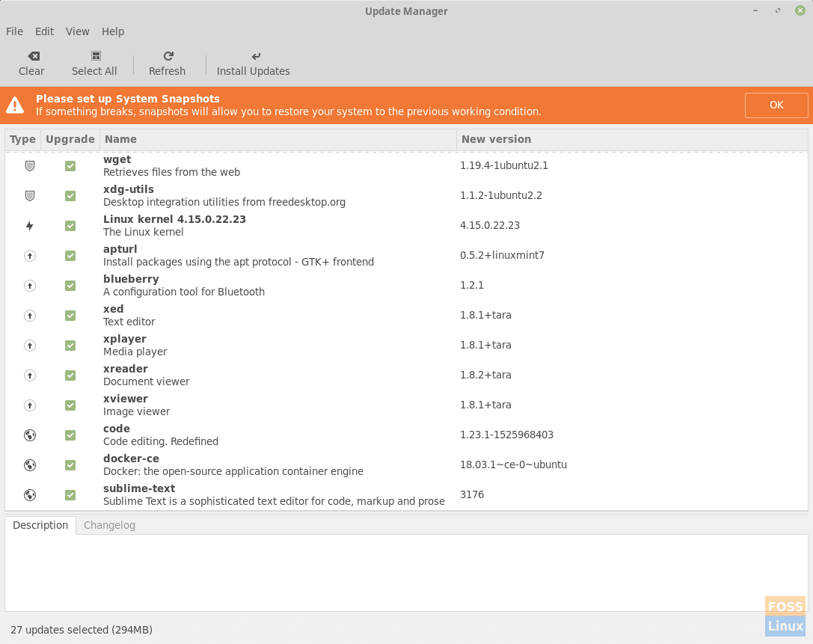Sort the list by Type column header
The image size is (813, 644).
[23, 139]
